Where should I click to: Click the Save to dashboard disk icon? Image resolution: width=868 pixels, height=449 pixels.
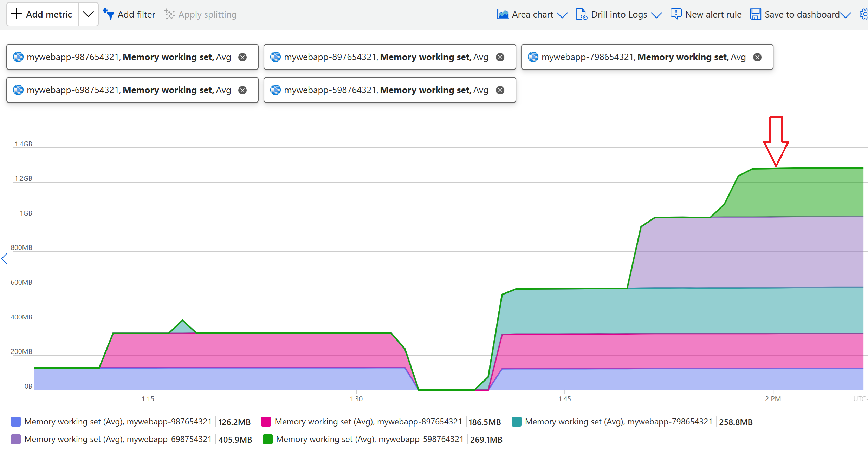[x=756, y=14]
